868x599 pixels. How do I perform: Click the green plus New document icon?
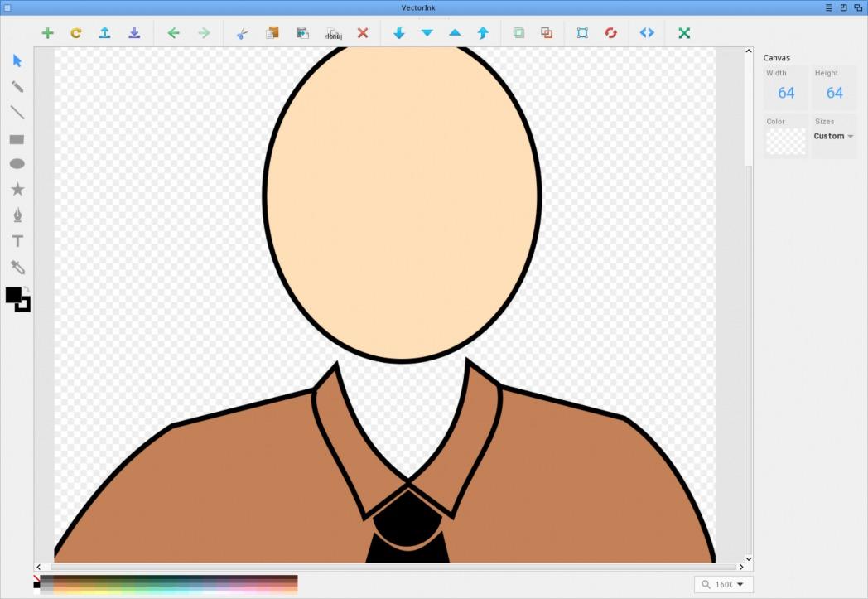point(47,33)
